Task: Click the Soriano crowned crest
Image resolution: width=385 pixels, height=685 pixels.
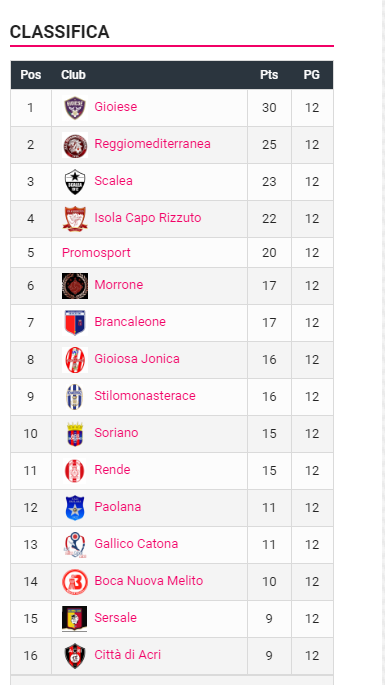Action: click(x=75, y=434)
